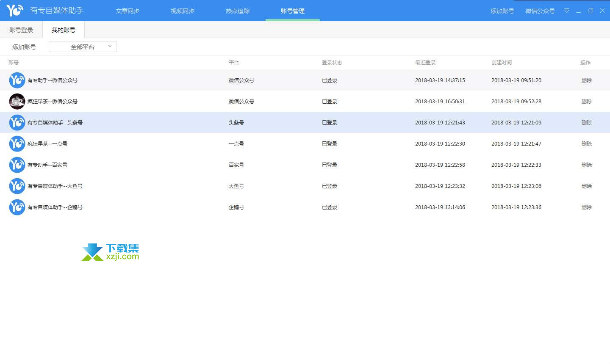Delete the 有专自媒体助手--大鱼号 account

coord(587,186)
